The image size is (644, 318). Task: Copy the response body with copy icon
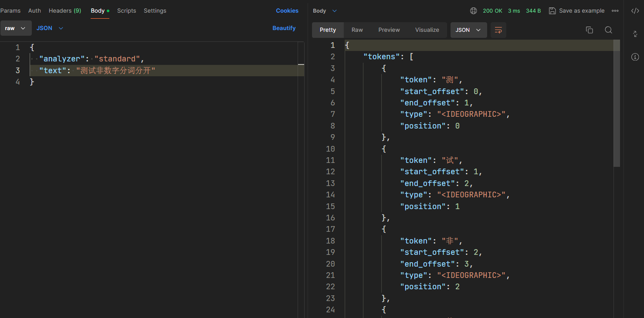(x=589, y=30)
